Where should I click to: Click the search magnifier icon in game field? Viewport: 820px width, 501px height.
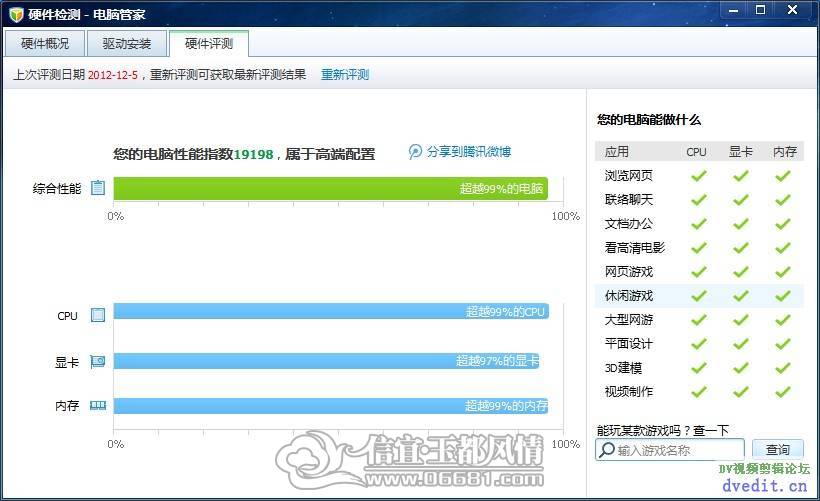coord(607,450)
